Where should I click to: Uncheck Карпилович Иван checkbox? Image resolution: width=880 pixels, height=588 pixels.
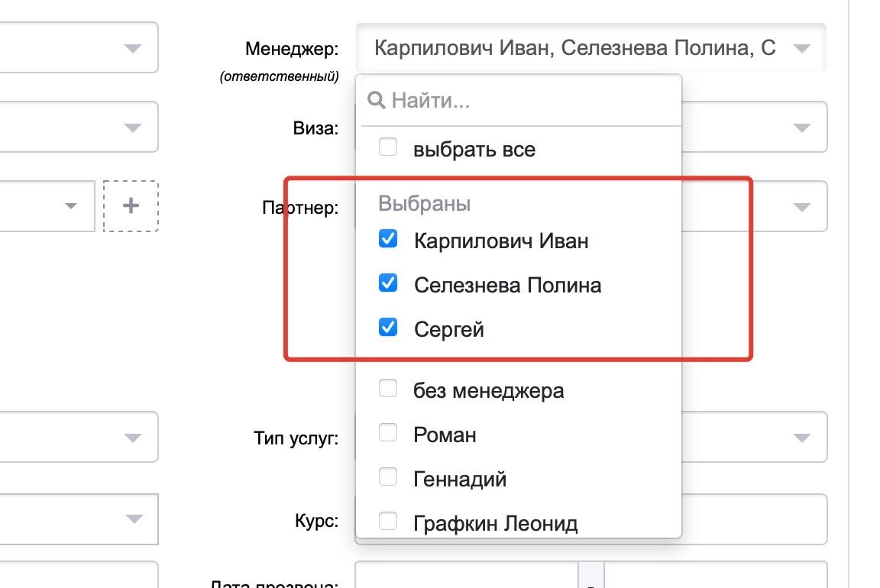[388, 240]
